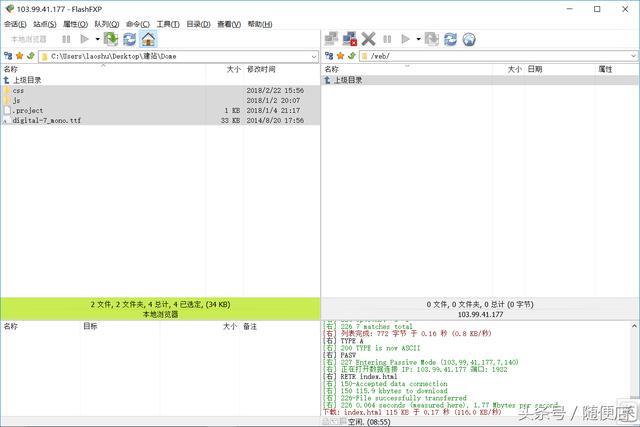Select the .project file

(x=160, y=110)
